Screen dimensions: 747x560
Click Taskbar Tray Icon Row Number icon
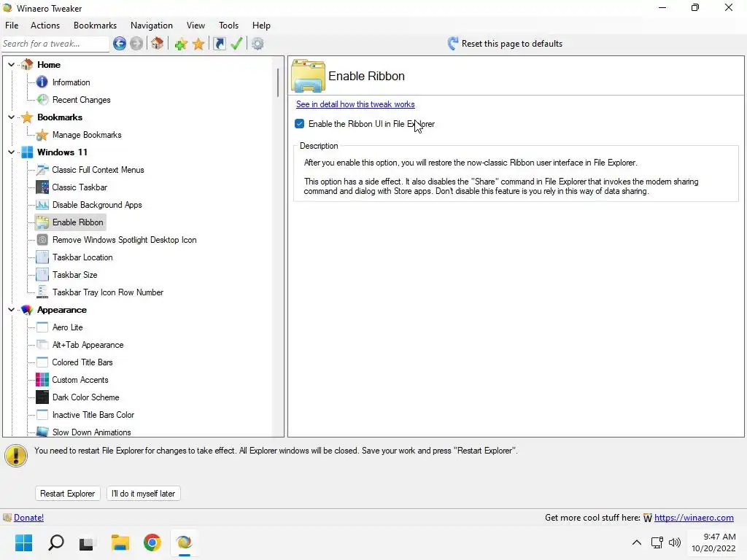coord(42,292)
